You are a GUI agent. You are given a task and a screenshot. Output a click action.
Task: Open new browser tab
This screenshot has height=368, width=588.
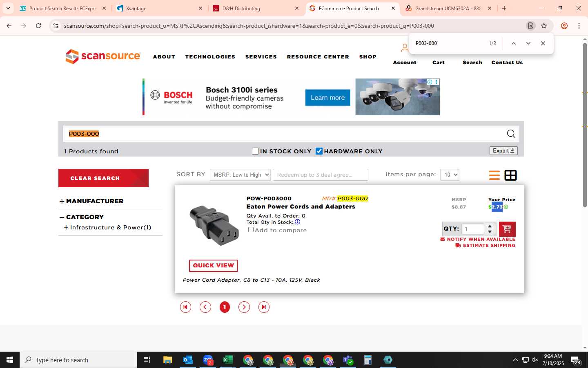click(504, 8)
